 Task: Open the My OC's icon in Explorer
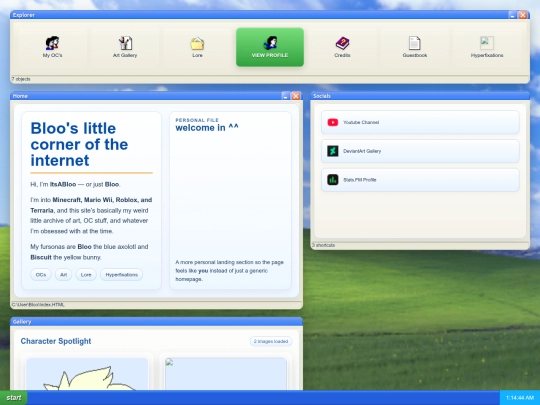[52, 47]
